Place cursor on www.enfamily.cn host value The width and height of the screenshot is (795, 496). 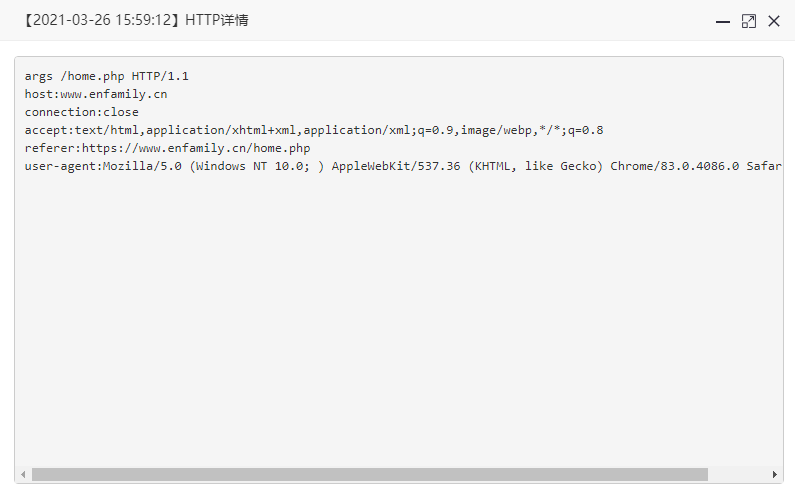coord(114,94)
